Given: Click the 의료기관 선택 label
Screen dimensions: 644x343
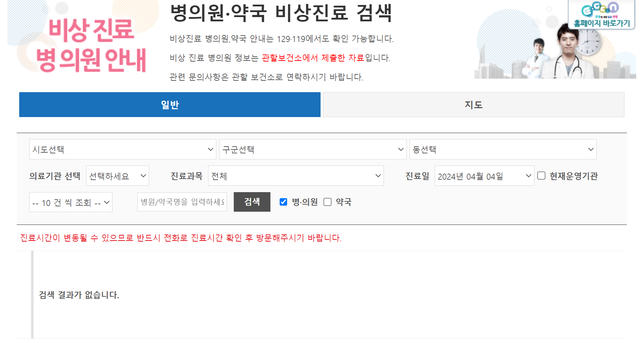Looking at the screenshot, I should (55, 176).
